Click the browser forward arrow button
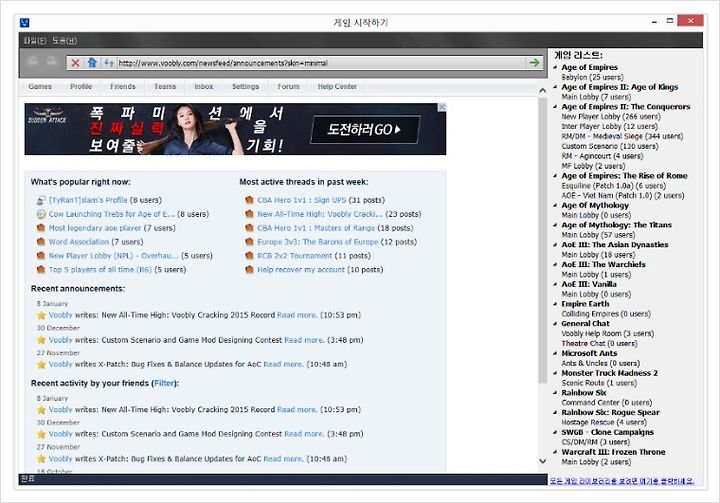The height and width of the screenshot is (503, 720). tap(51, 62)
